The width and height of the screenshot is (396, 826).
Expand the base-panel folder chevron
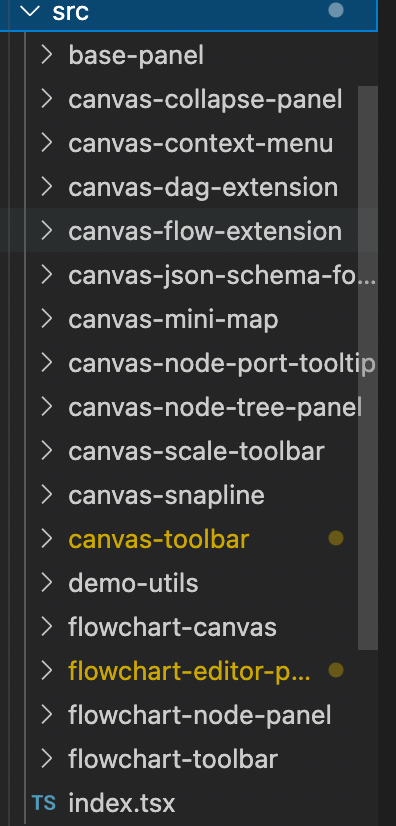coord(47,55)
